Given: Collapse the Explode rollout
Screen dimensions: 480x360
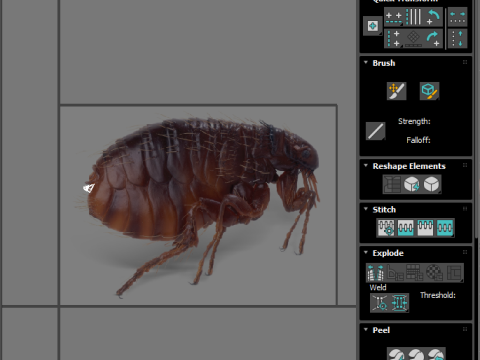Looking at the screenshot, I should tap(366, 252).
